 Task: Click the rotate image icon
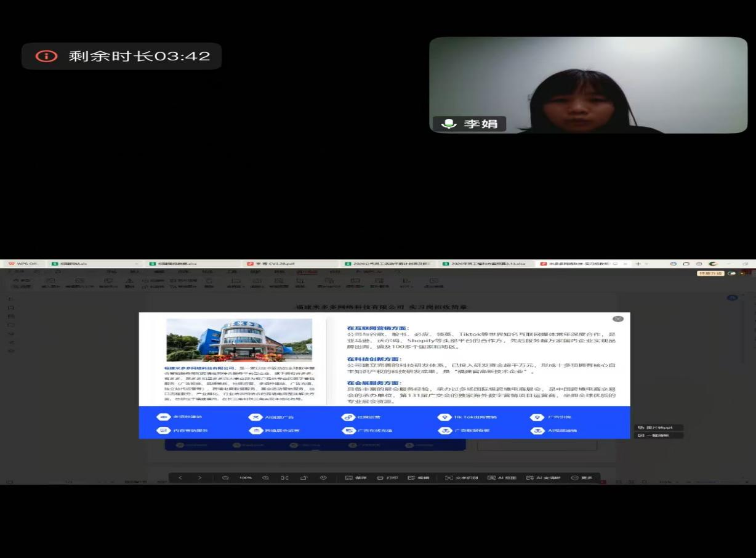pyautogui.click(x=304, y=478)
